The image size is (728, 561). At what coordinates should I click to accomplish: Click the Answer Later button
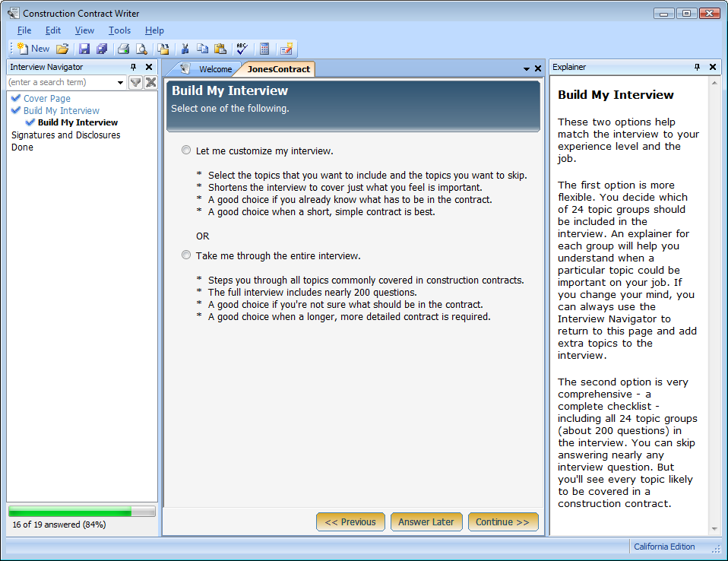point(426,522)
